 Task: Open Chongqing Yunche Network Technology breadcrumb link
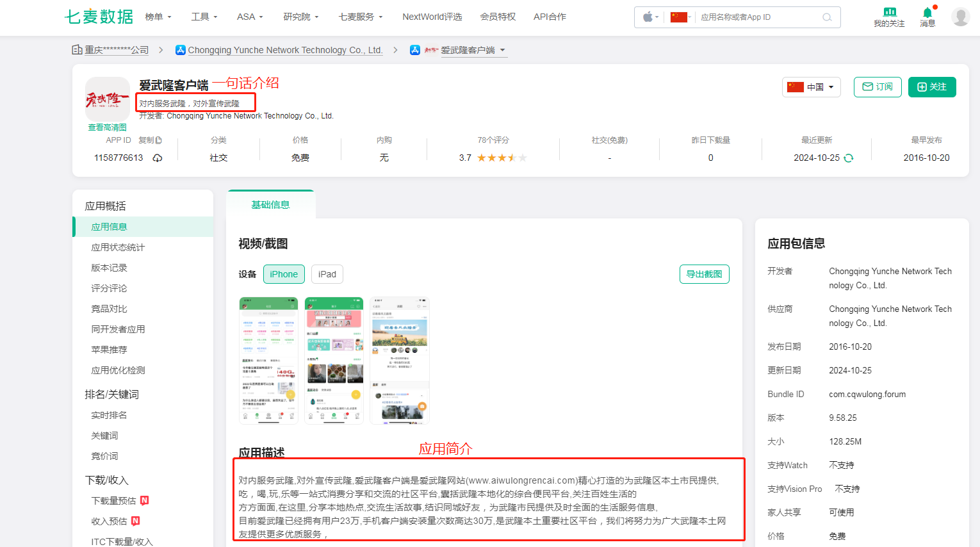pos(285,50)
